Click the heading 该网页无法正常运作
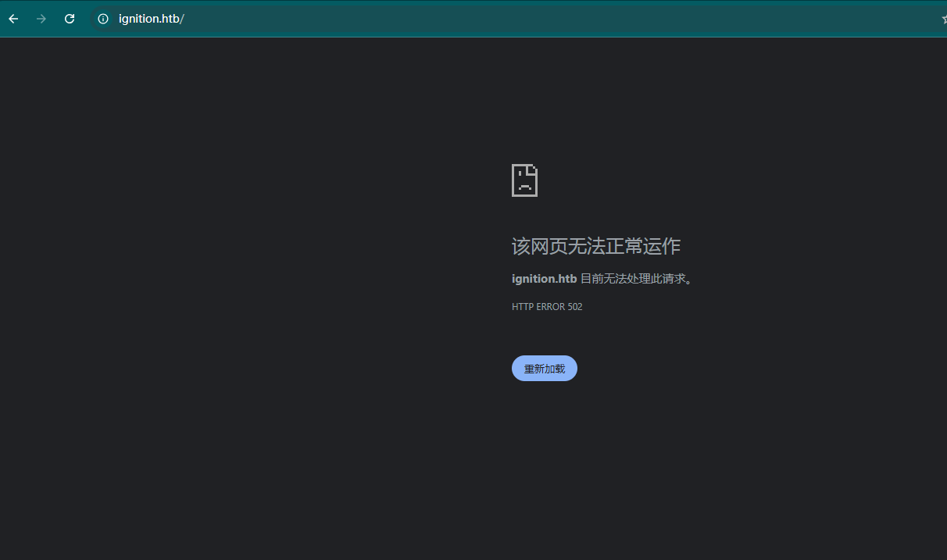The height and width of the screenshot is (560, 947). click(595, 247)
